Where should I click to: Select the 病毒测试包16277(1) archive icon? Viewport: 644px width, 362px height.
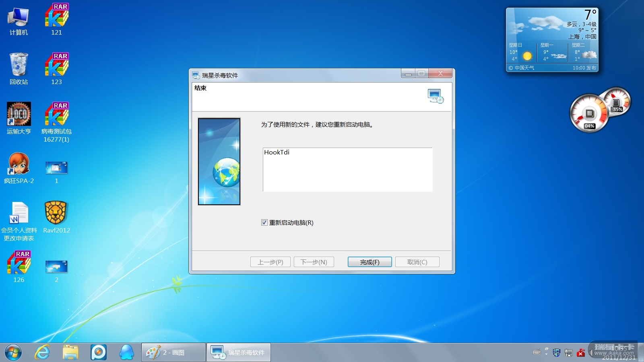[56, 122]
